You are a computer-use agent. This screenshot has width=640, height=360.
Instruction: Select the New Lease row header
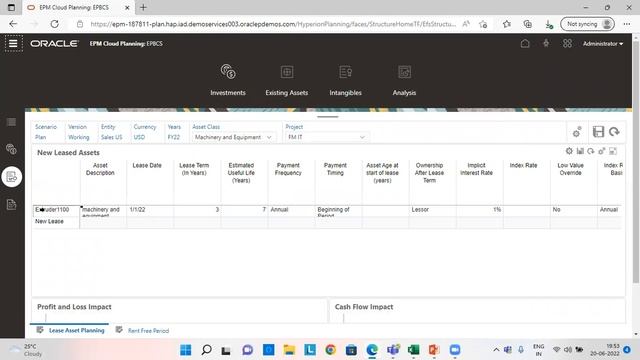pyautogui.click(x=56, y=222)
